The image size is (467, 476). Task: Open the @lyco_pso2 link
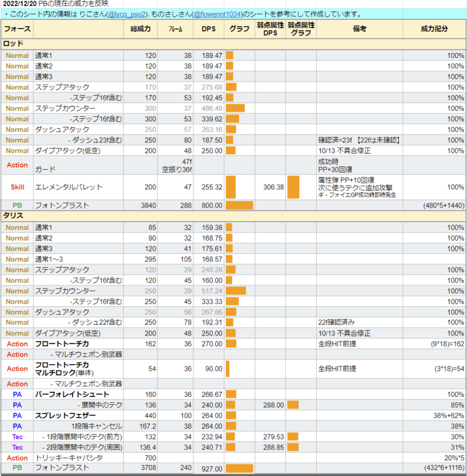tap(126, 14)
